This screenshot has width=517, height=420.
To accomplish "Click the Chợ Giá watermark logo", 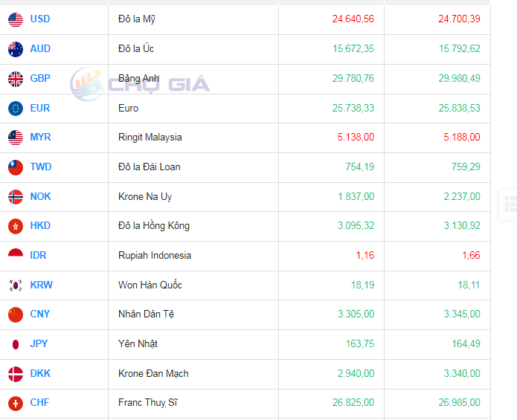I will 140,83.
